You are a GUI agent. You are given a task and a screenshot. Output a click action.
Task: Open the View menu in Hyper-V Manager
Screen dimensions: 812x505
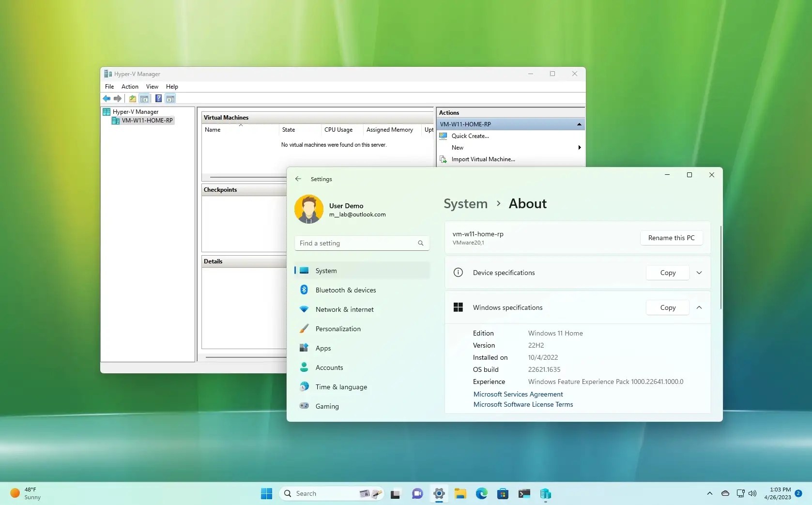152,86
